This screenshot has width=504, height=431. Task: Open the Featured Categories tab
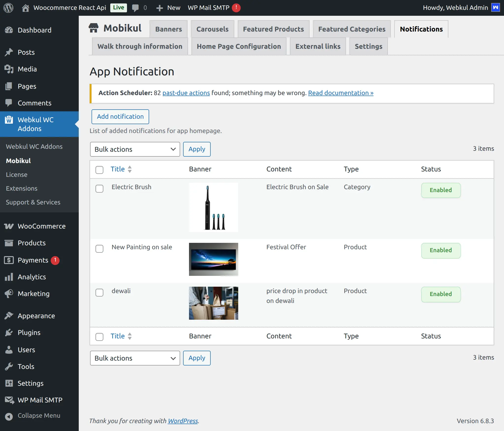(351, 29)
